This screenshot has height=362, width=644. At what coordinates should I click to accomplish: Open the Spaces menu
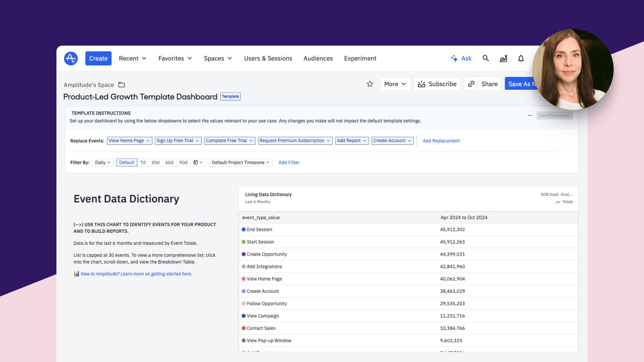(x=218, y=58)
